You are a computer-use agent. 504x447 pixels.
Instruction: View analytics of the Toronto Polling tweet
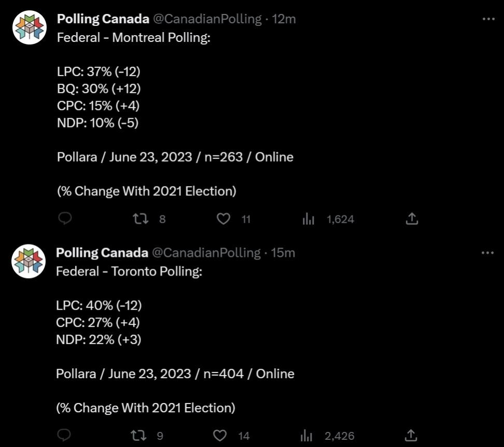coord(306,436)
